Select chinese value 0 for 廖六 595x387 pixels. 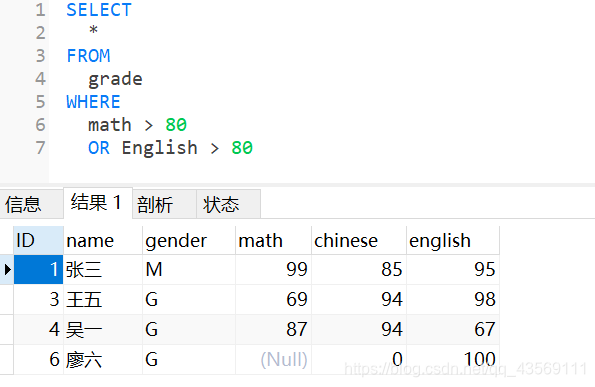359,359
